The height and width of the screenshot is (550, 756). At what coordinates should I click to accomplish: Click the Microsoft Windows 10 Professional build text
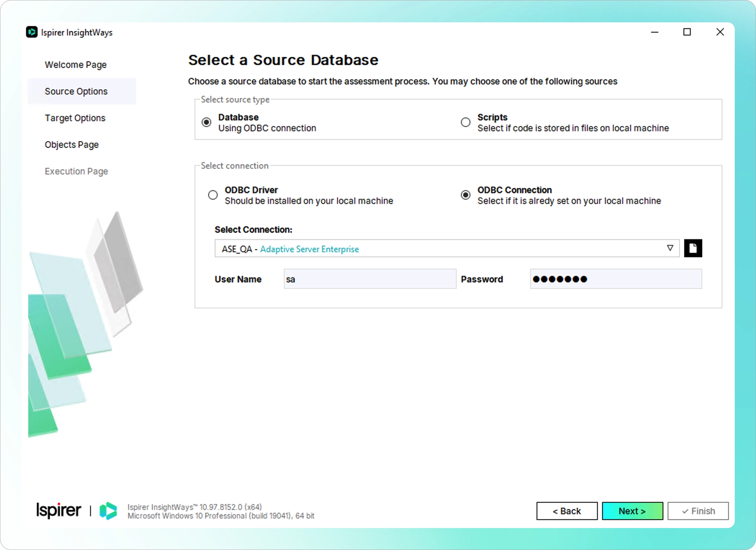(221, 516)
